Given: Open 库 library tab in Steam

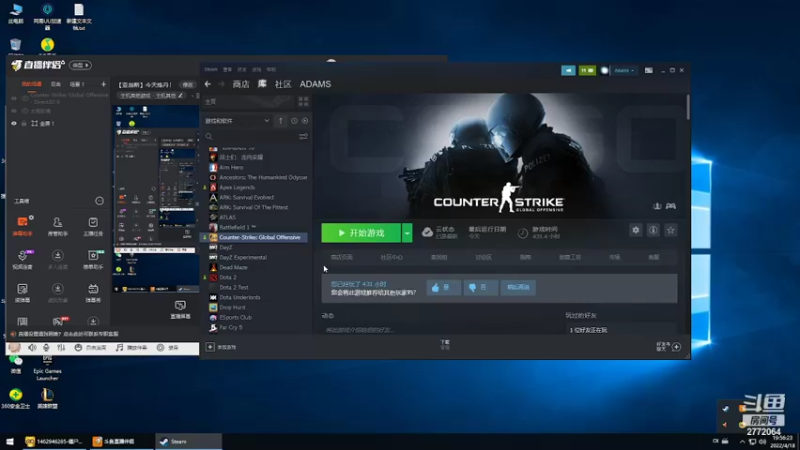Looking at the screenshot, I should (x=262, y=84).
